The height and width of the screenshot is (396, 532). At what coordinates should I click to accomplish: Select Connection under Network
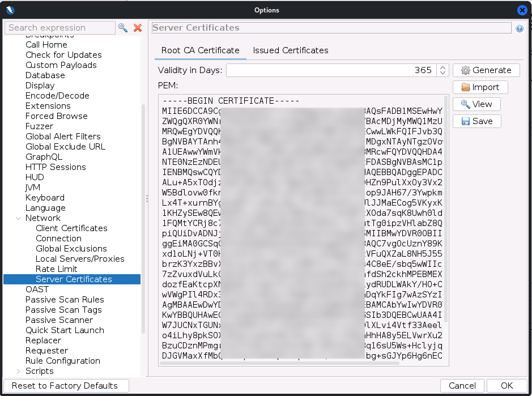point(59,239)
